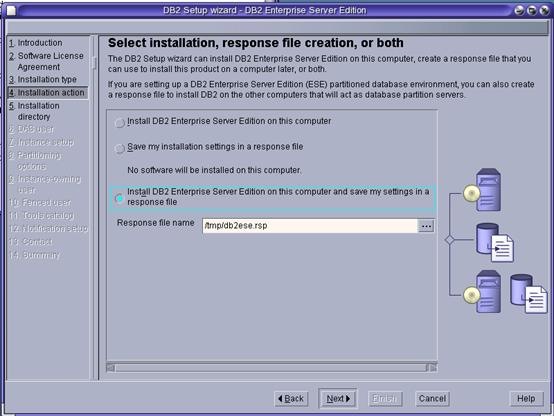Viewport: 554px width, 416px height.
Task: Open the window menu icon in title bar
Action: [11, 10]
